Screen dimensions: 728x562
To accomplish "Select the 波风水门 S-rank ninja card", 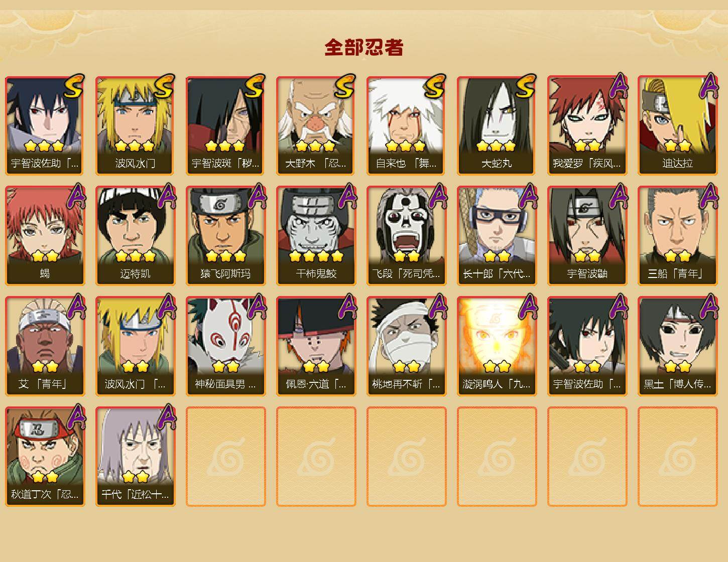I will (135, 125).
